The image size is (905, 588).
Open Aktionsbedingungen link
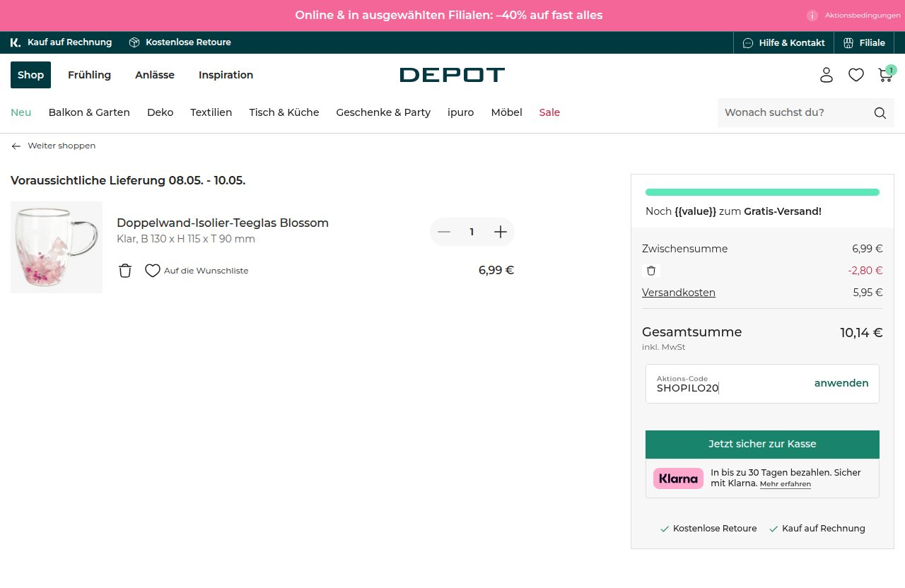coord(863,16)
